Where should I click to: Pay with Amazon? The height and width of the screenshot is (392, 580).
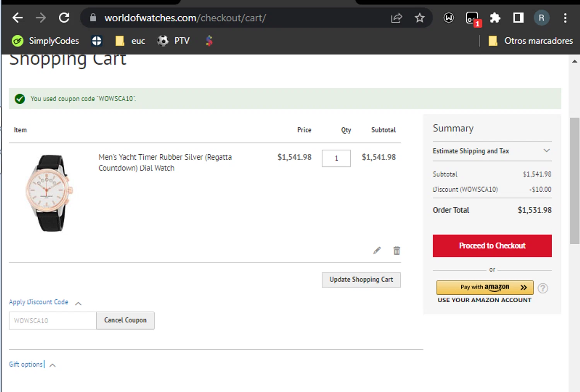pyautogui.click(x=485, y=288)
